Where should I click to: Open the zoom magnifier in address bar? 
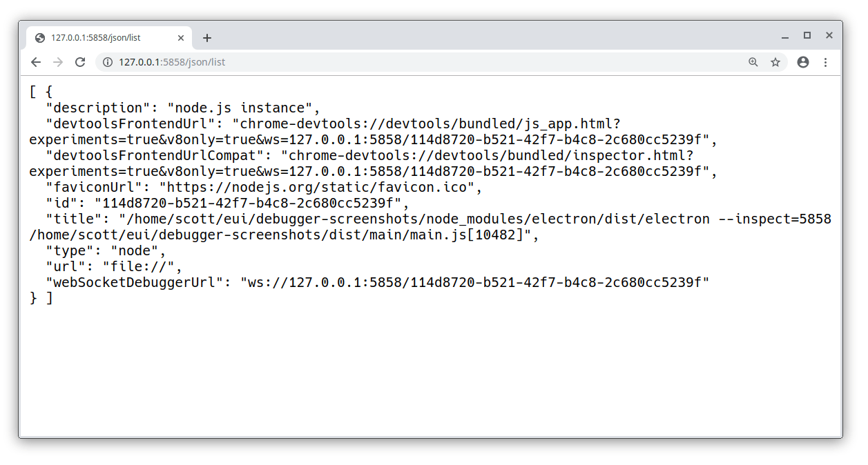[753, 62]
